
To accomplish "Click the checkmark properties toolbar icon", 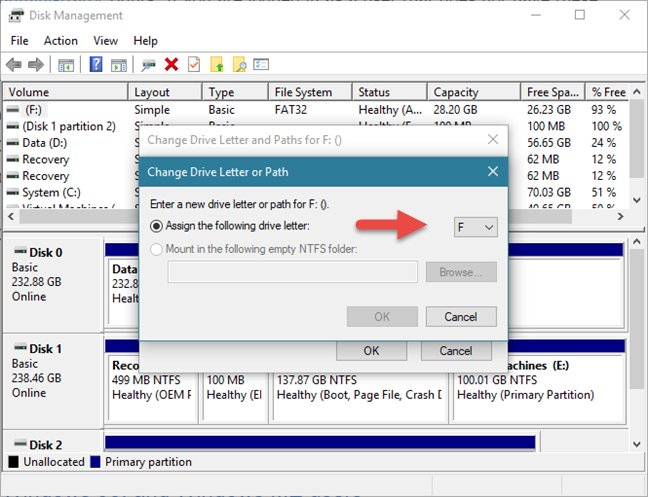I will coord(194,64).
